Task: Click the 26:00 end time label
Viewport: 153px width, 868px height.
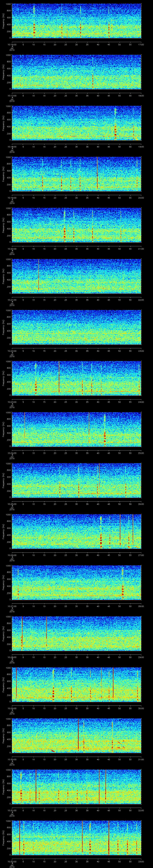Action: (x=141, y=504)
